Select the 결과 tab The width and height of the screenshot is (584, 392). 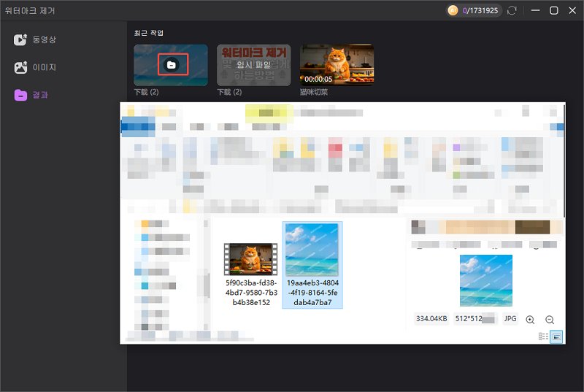[x=40, y=95]
